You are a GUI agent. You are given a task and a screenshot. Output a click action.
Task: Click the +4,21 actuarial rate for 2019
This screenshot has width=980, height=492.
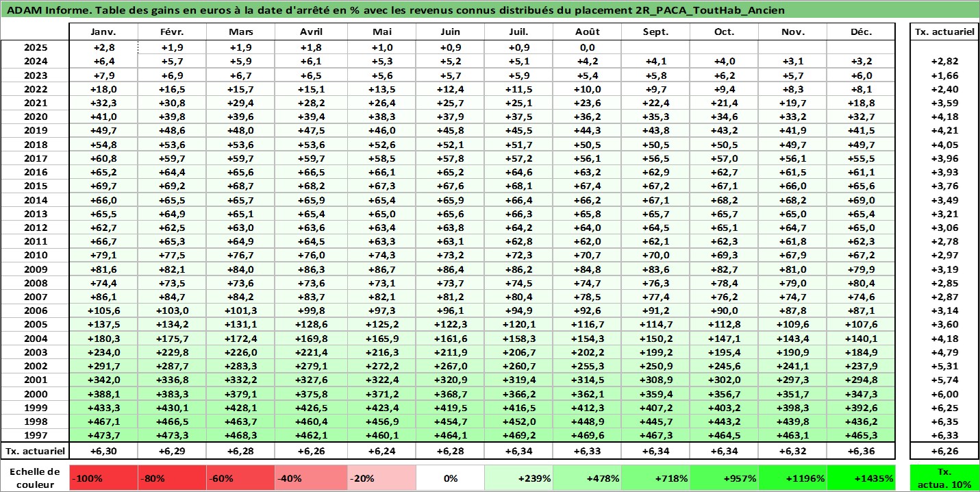pos(944,131)
